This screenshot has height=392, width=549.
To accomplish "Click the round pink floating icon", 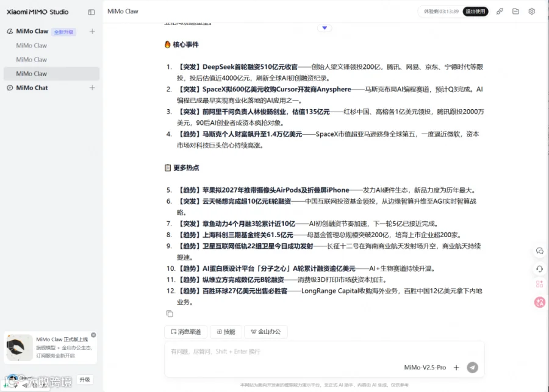I will coord(540,302).
